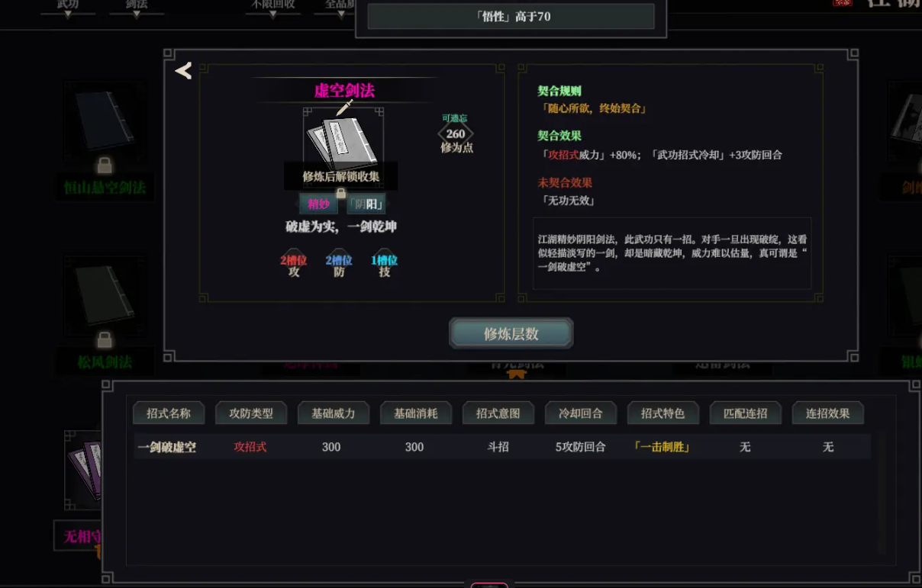
Task: Click the 阴阳 attribute tag
Action: click(366, 204)
